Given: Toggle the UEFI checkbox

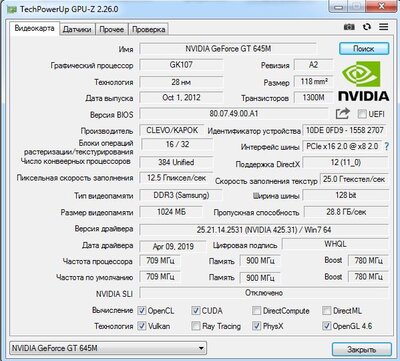Looking at the screenshot, I should [x=362, y=114].
